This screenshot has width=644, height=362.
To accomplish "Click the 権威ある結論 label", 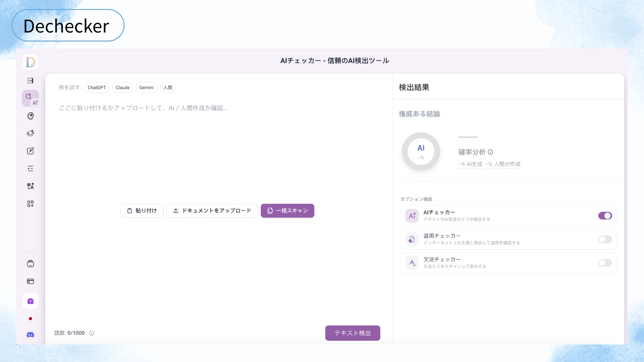I will (419, 114).
